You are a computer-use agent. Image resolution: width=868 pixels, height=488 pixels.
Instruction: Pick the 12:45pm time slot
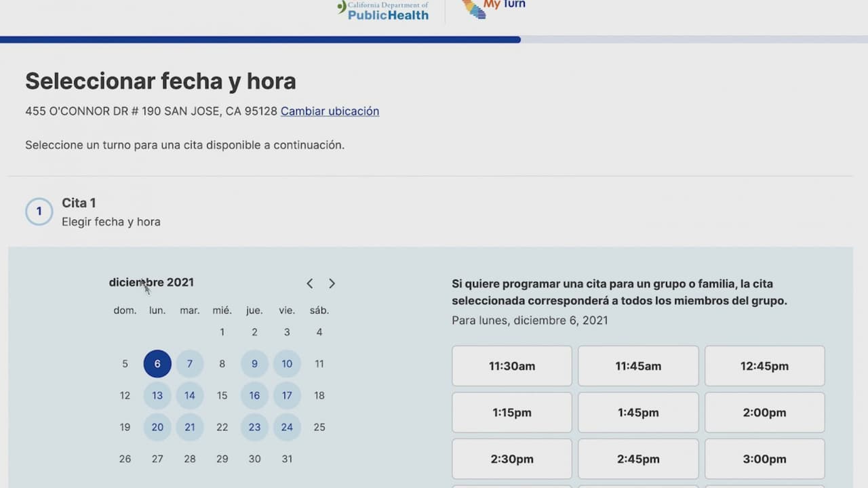click(764, 366)
